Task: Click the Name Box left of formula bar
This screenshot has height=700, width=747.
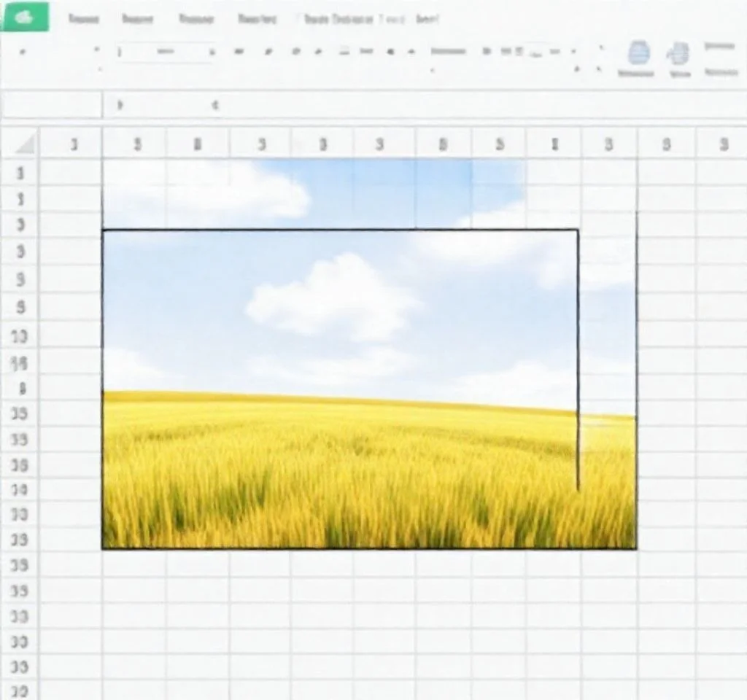Action: 51,106
